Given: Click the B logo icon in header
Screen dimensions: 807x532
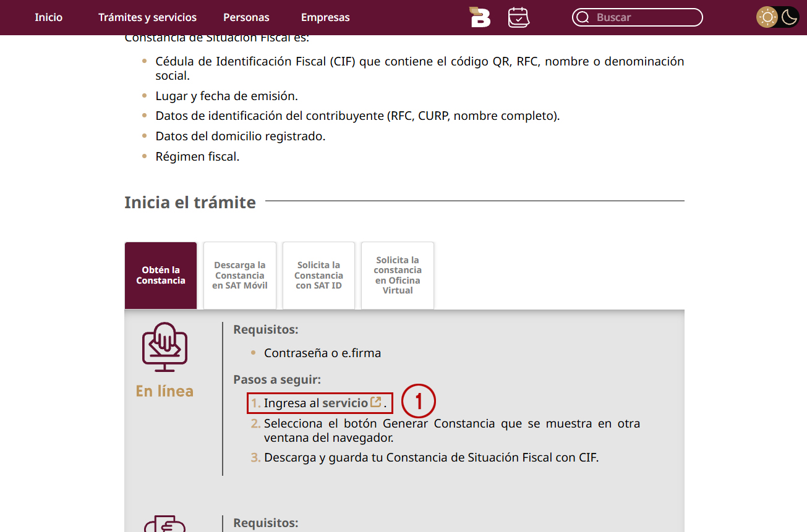Looking at the screenshot, I should click(x=480, y=17).
